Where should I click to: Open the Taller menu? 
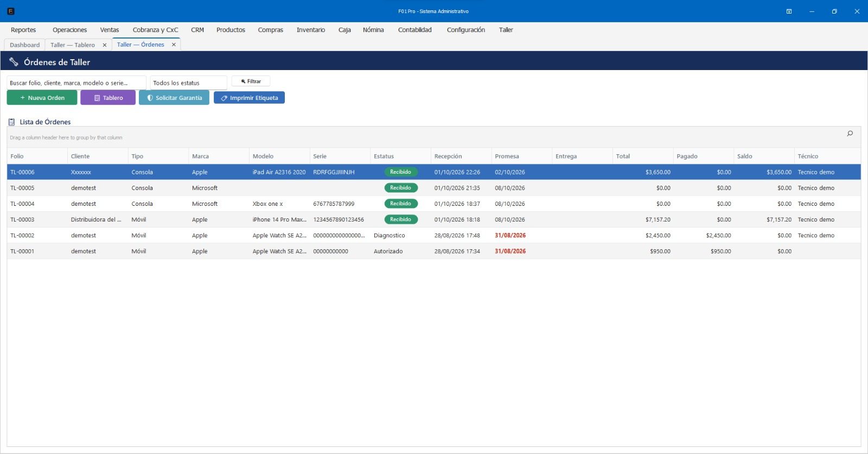click(x=506, y=30)
